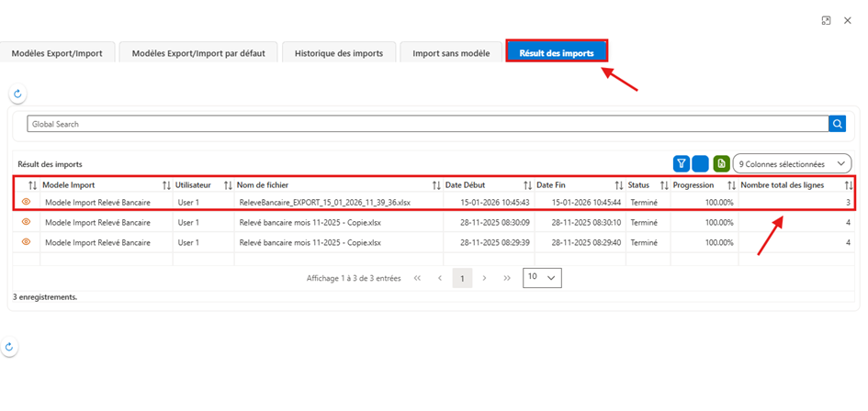Click the Utilisateur column header
The height and width of the screenshot is (411, 868).
tap(193, 184)
